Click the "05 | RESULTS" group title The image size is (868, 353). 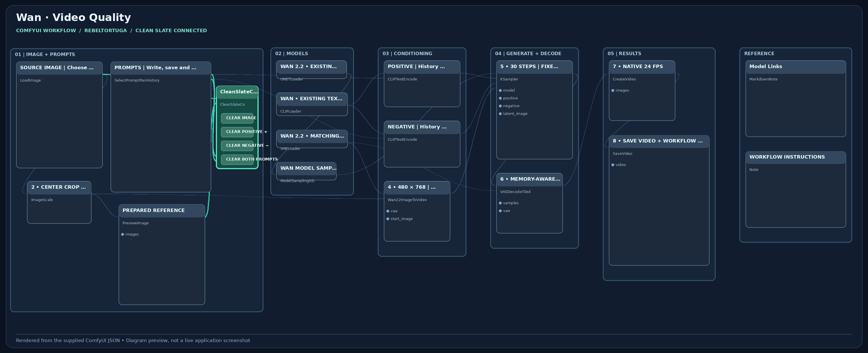point(624,54)
